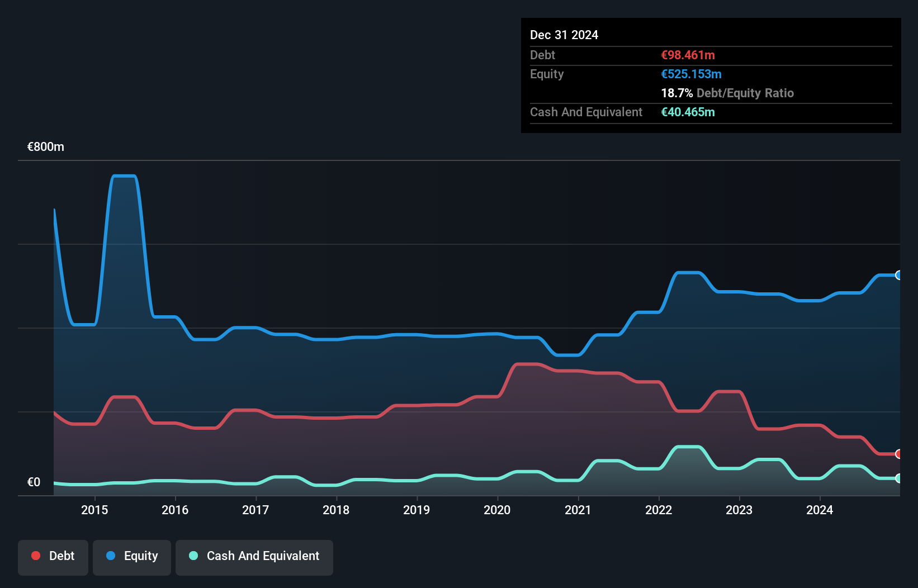Click the Dec 31 2024 tooltip date

pos(564,35)
